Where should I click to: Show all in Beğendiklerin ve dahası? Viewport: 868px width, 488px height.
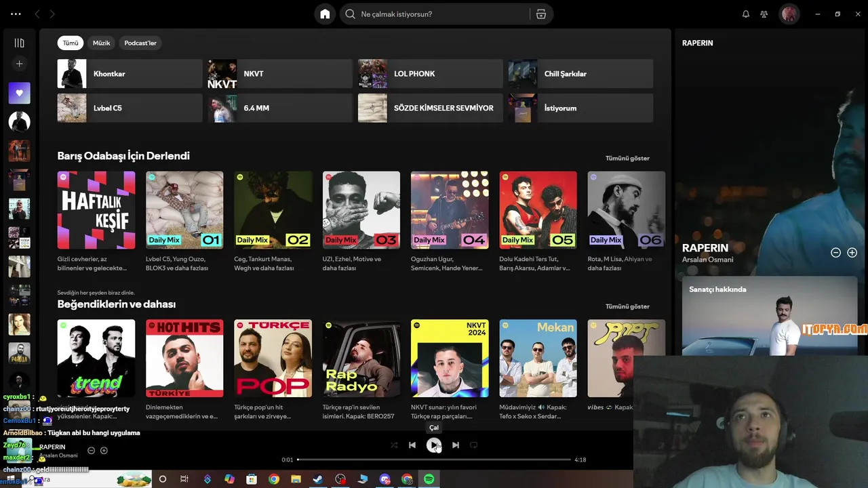click(x=627, y=306)
